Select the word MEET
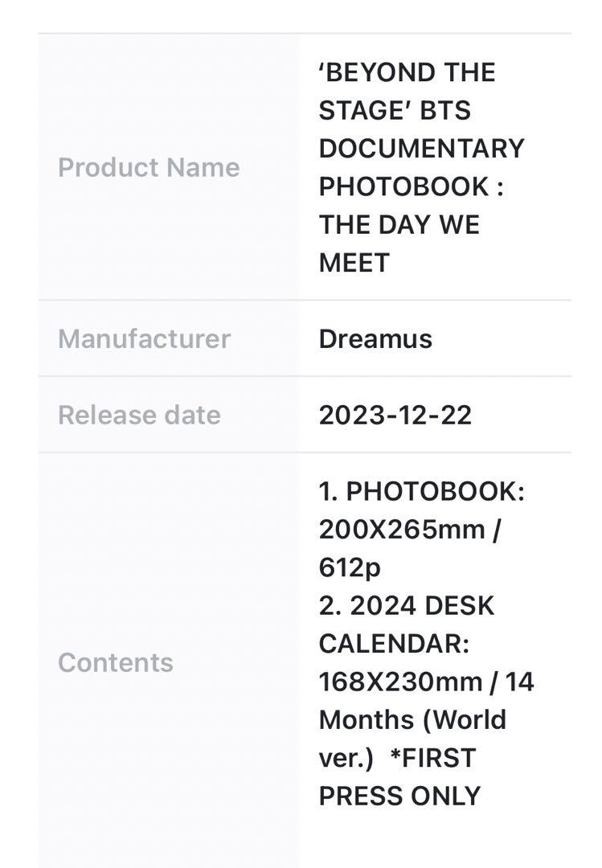Screen dimensions: 602x868 (x=354, y=262)
